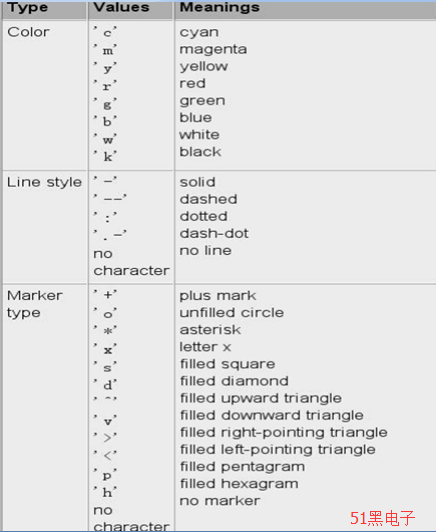Select the Values column header
Viewport: 436px width, 532px height.
[x=121, y=7]
